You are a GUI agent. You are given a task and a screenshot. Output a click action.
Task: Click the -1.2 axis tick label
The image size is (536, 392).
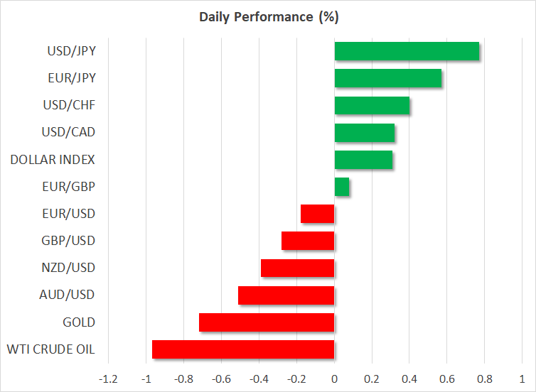point(108,377)
